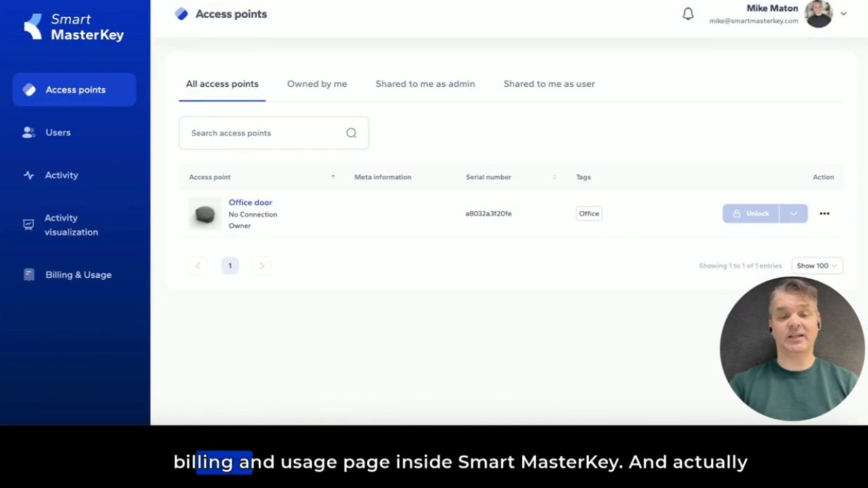The width and height of the screenshot is (868, 488).
Task: Click the Activity visualization icon
Action: [x=28, y=224]
